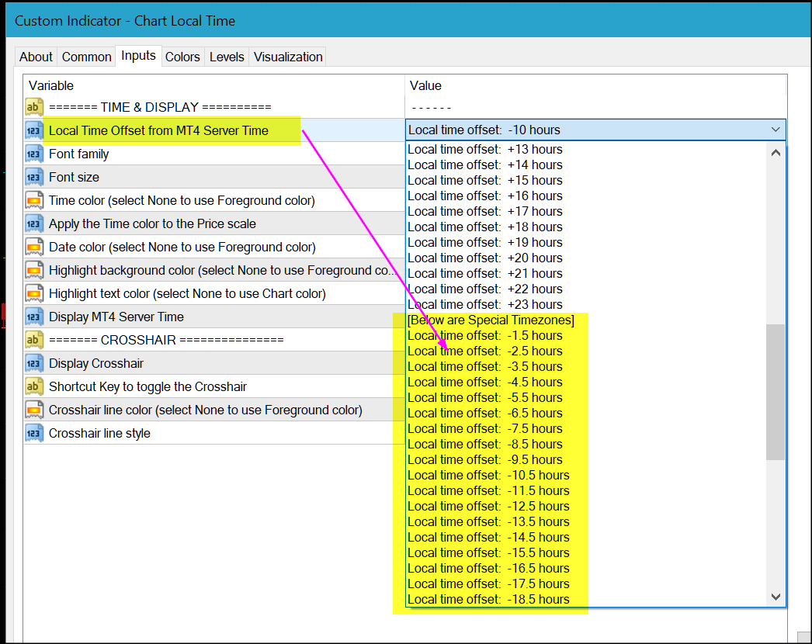Click the ab icon beside Shortcut Key row
The image size is (812, 644).
pyautogui.click(x=33, y=386)
